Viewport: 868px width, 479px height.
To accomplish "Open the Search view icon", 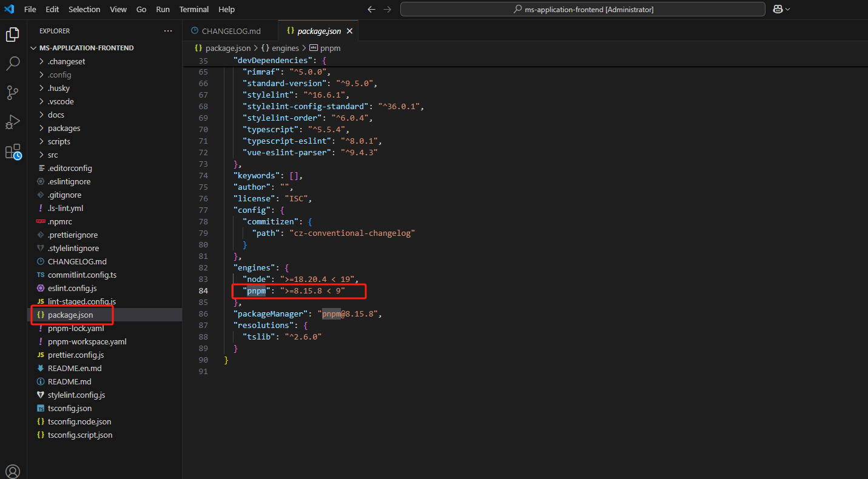I will coord(13,63).
